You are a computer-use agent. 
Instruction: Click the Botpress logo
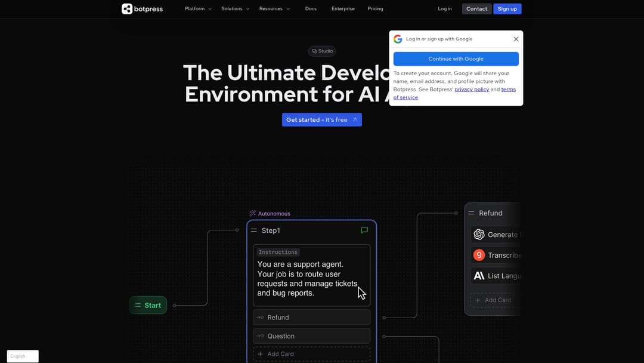(142, 8)
